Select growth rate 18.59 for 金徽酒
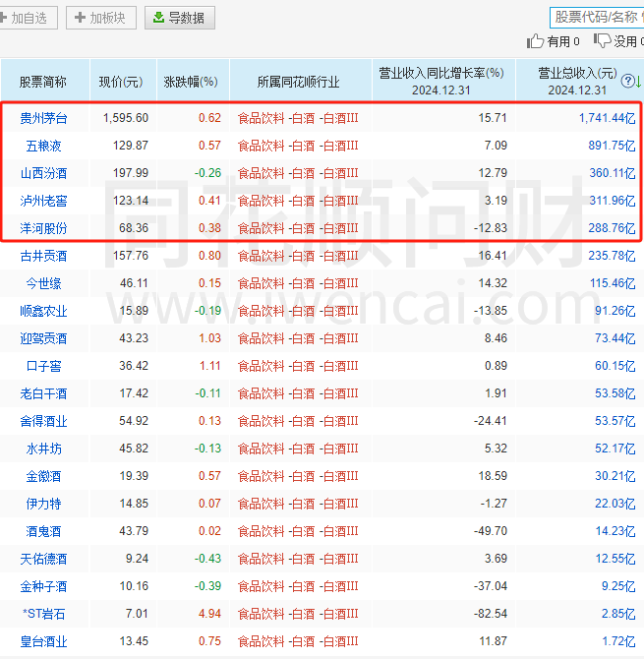The width and height of the screenshot is (644, 659). coord(493,476)
